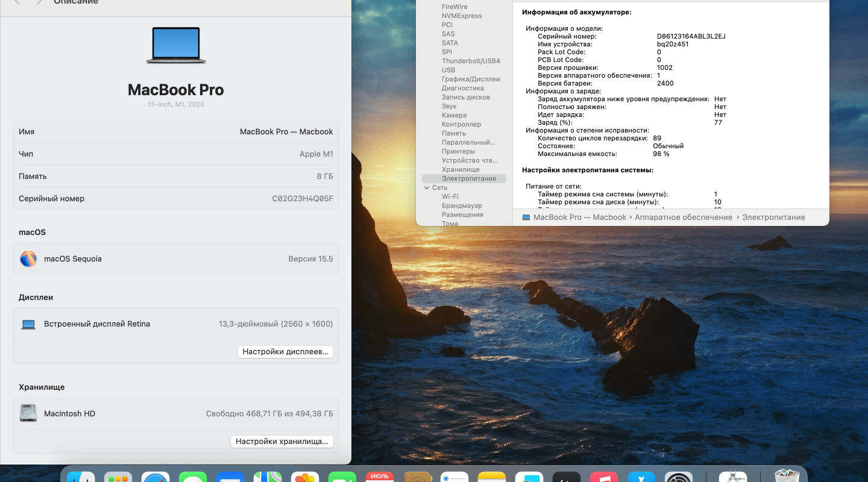Click the Настройки дисплеев button
Image resolution: width=868 pixels, height=482 pixels.
click(285, 351)
